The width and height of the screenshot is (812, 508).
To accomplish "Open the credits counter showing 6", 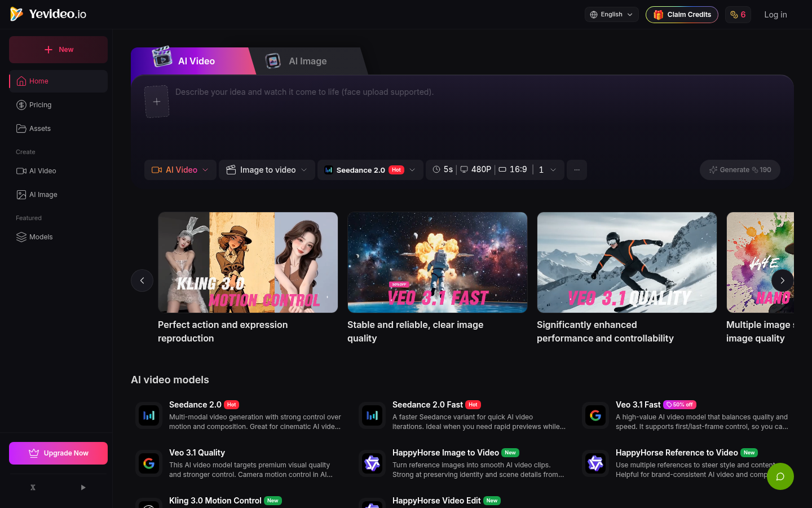I will tap(738, 15).
